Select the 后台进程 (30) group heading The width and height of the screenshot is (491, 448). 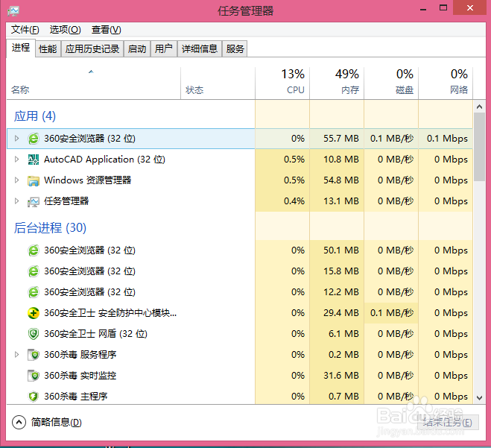pyautogui.click(x=50, y=228)
